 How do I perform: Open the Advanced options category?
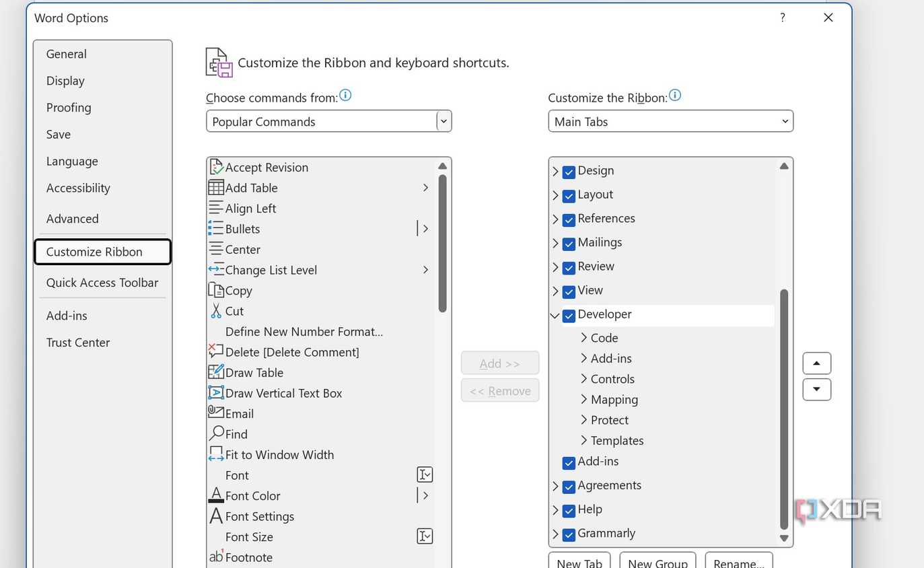pos(72,219)
